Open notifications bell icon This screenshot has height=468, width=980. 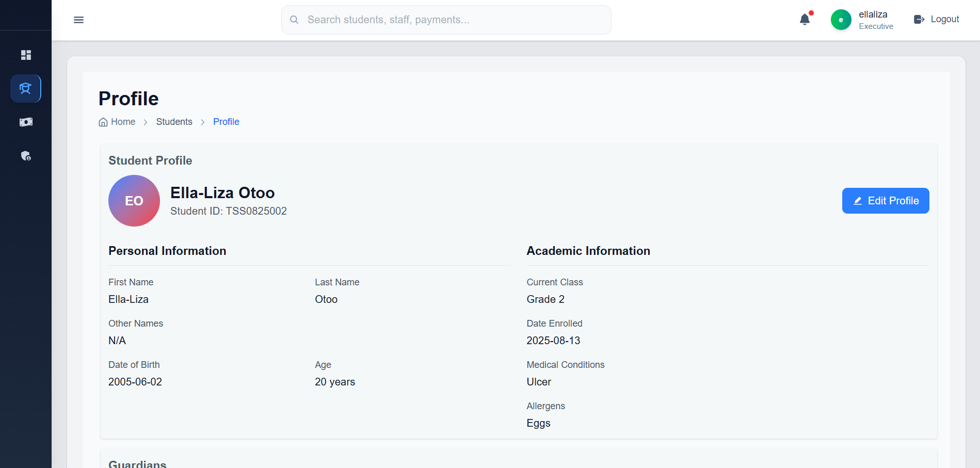[805, 20]
